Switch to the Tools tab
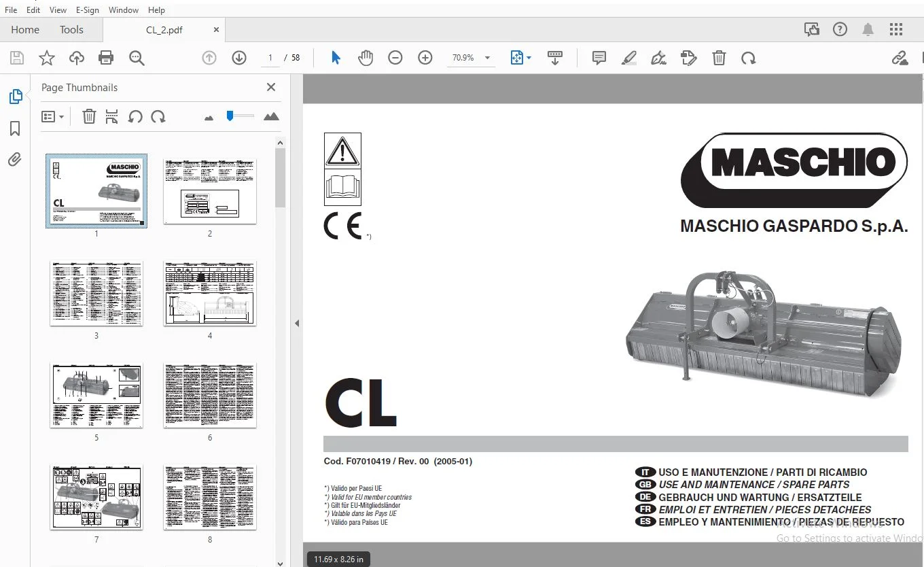Viewport: 924px width, 567px height. tap(71, 30)
